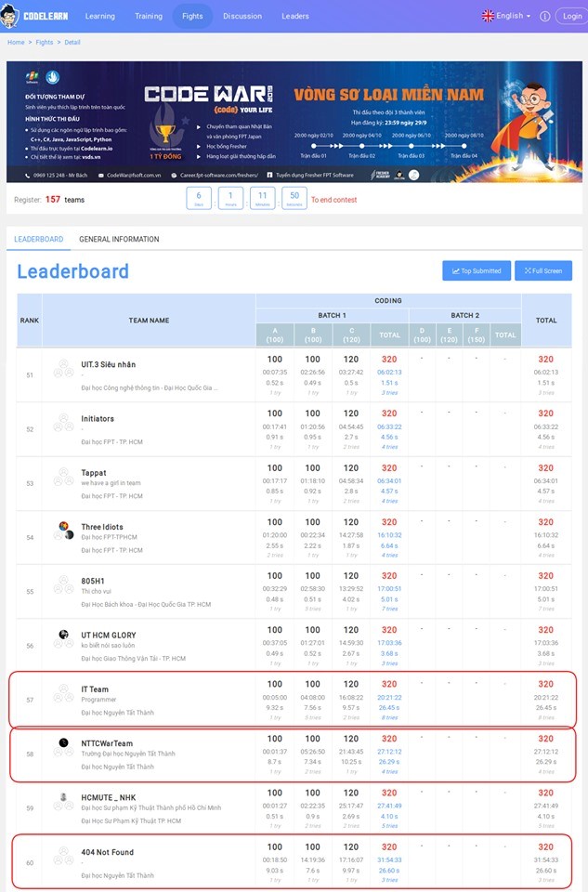This screenshot has height=892, width=588.
Task: Open the Discussion page link
Action: coord(242,16)
